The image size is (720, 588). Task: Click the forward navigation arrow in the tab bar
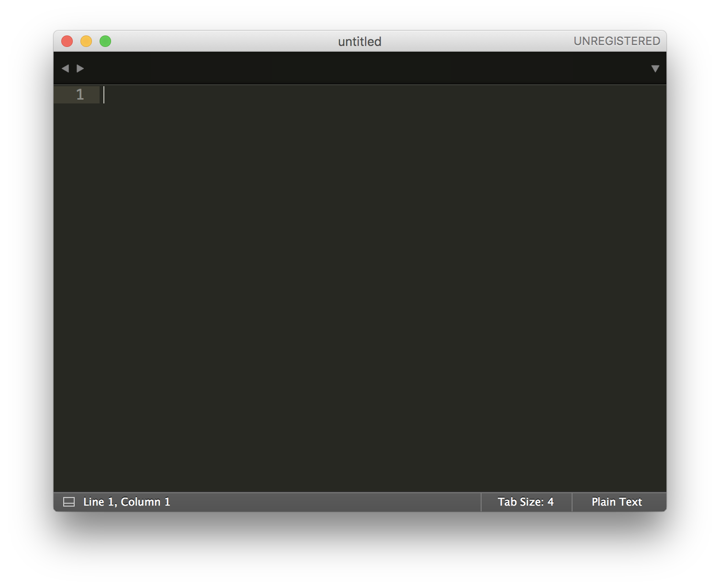[80, 68]
